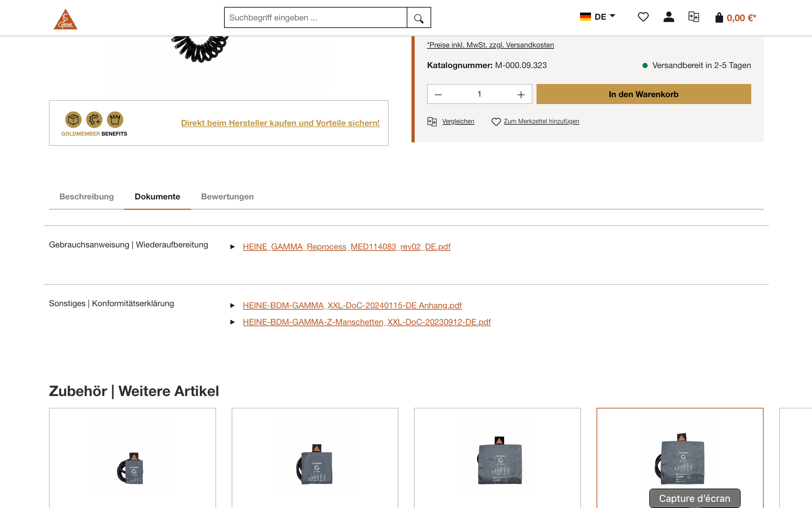Switch to the Beschreibung tab
The height and width of the screenshot is (508, 812).
(87, 197)
